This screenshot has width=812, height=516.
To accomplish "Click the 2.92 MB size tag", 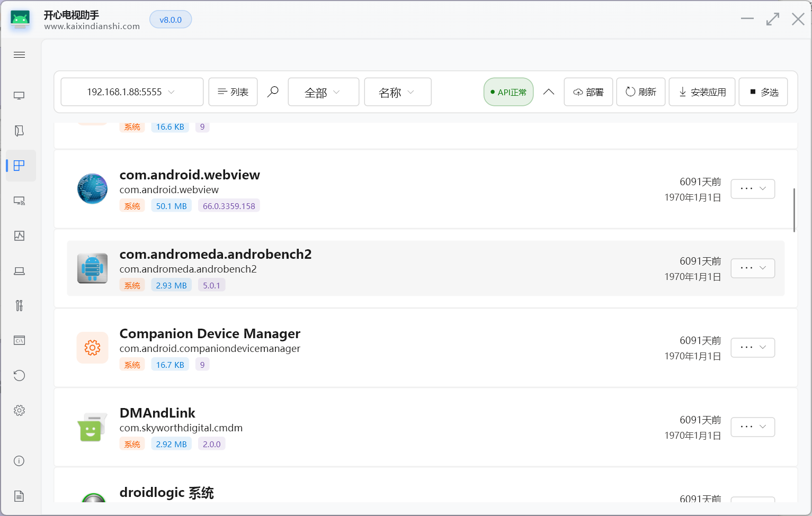I will (x=172, y=444).
